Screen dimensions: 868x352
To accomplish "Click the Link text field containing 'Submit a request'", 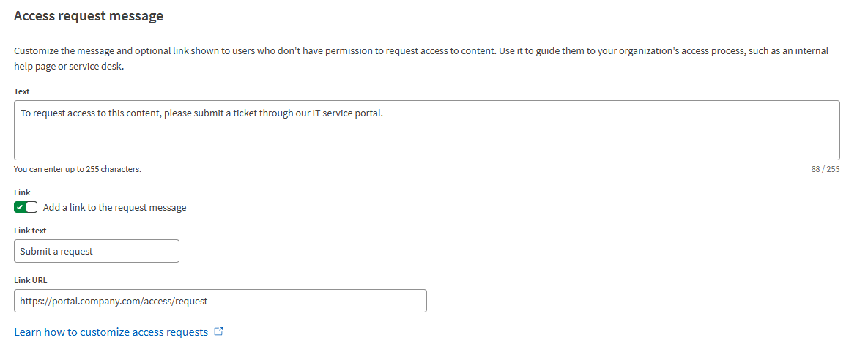I will pos(96,251).
